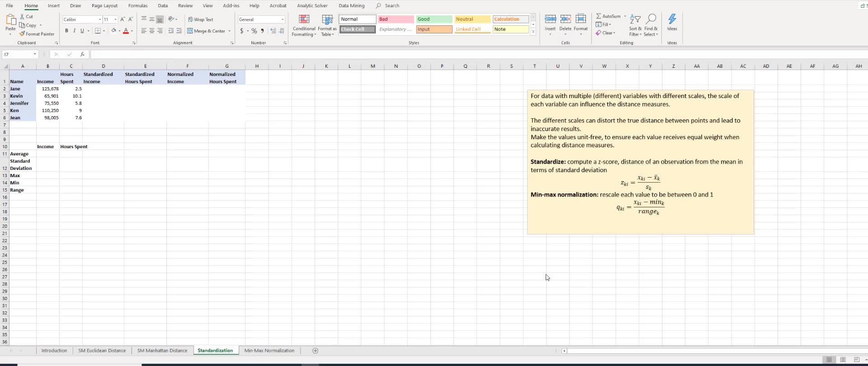Open Sort & Filter tool

tap(635, 25)
